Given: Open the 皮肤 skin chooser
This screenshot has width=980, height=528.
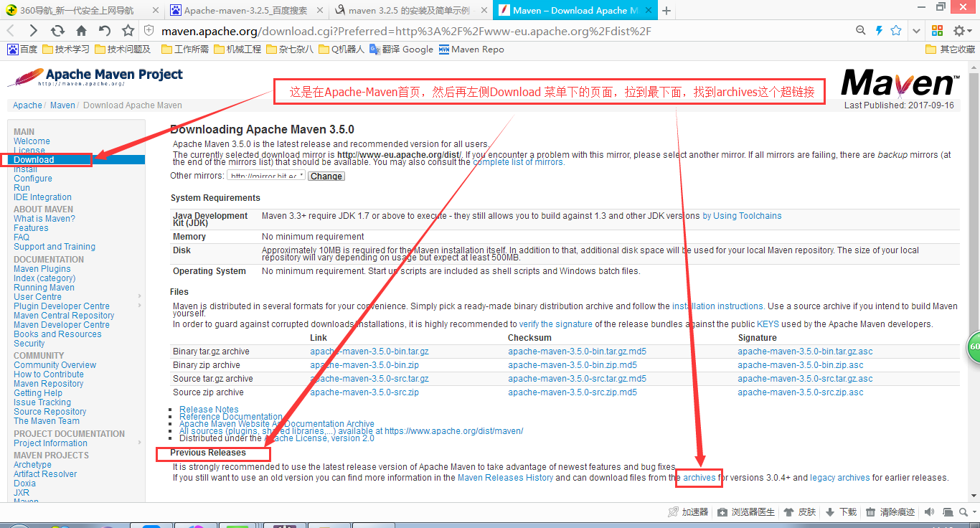Looking at the screenshot, I should click(x=800, y=512).
